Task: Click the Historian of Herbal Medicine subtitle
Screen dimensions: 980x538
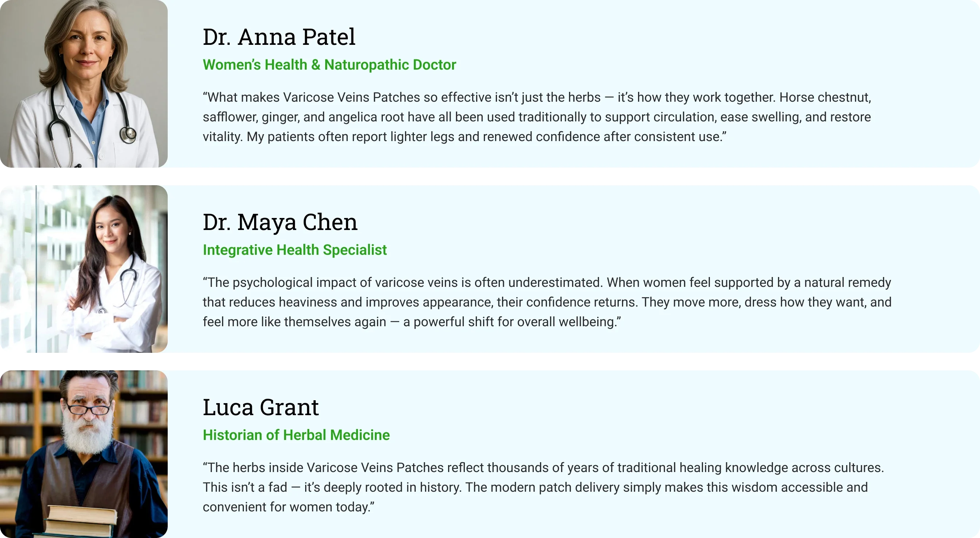Action: click(296, 435)
